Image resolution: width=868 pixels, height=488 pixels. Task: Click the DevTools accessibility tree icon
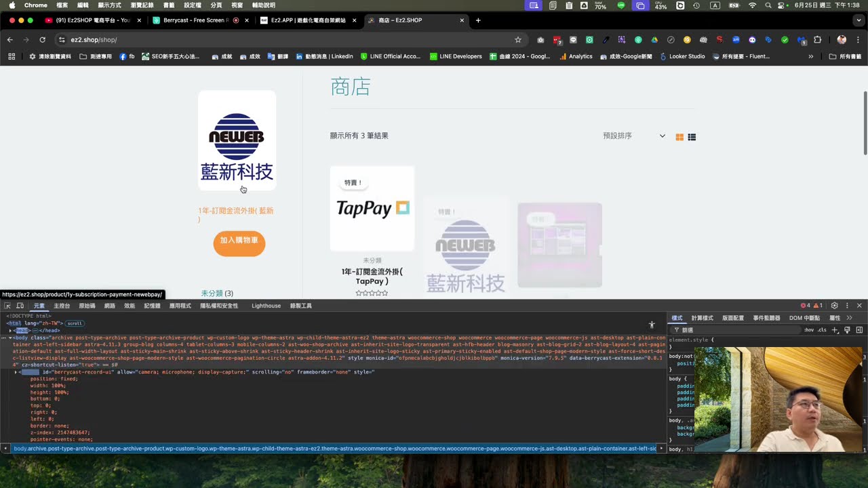[652, 325]
